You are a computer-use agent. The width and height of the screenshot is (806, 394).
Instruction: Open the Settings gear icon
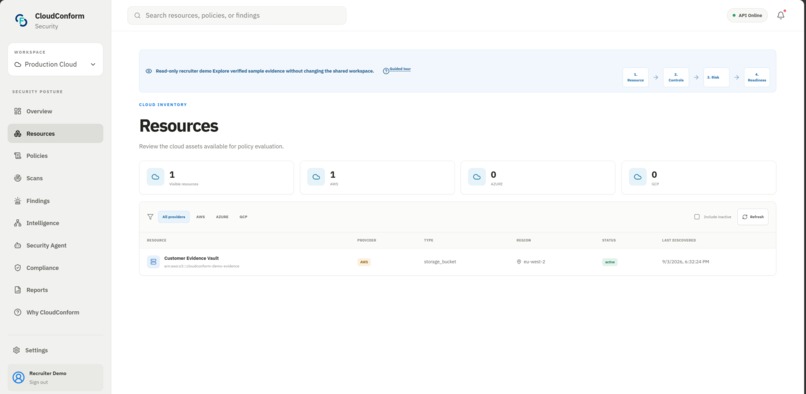click(x=16, y=350)
